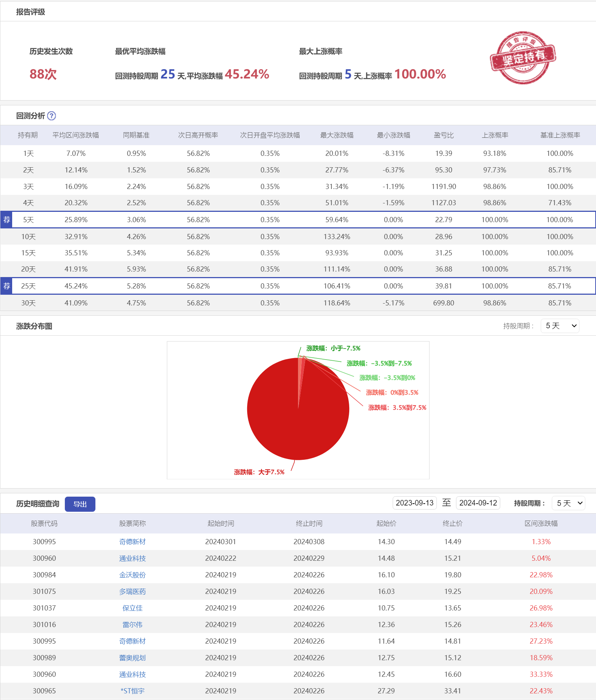Click the 荐 badge on 25天 row
596x700 pixels.
(7, 286)
